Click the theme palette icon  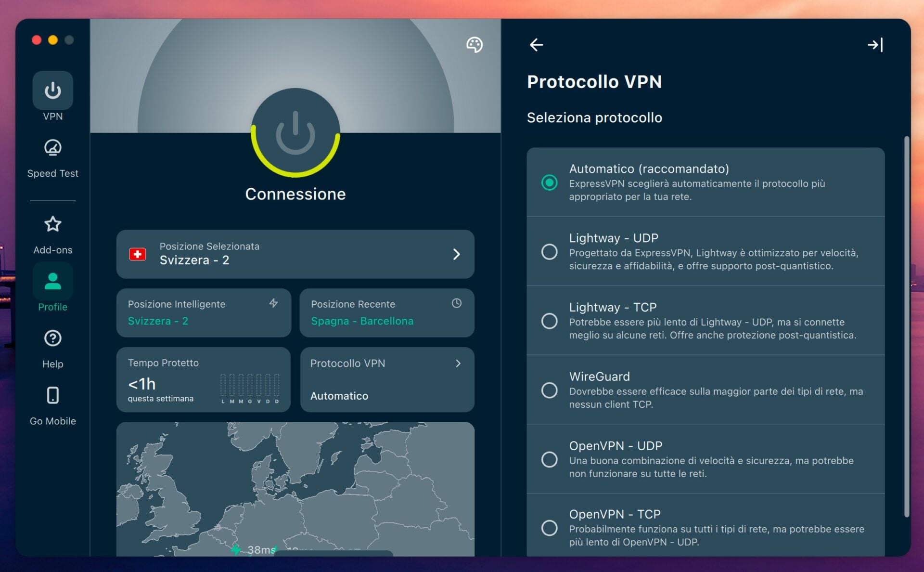475,45
